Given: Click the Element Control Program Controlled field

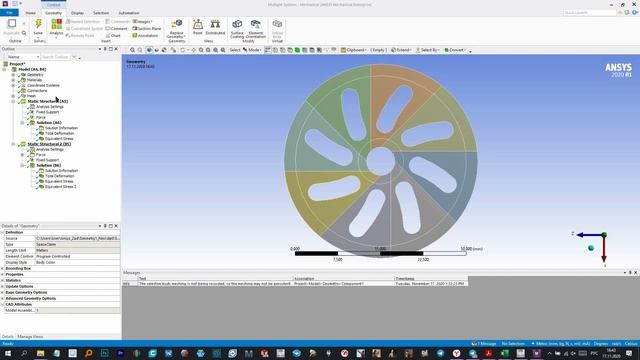Looking at the screenshot, I should (78, 256).
